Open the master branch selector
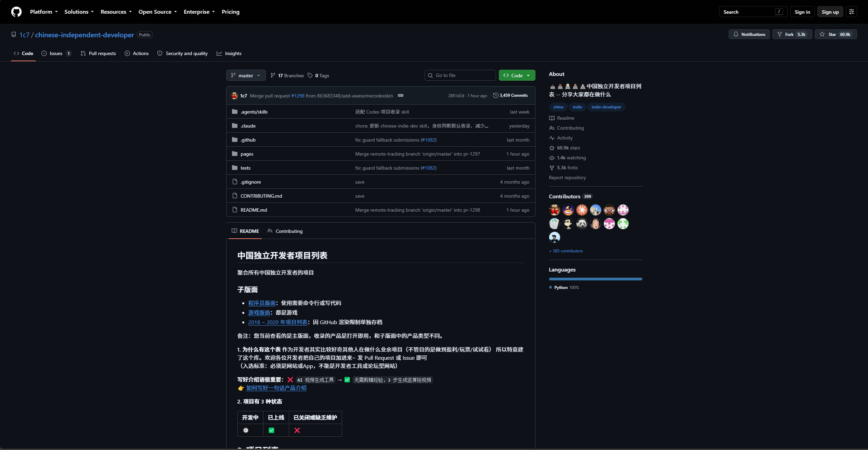868x450 pixels. coord(246,76)
